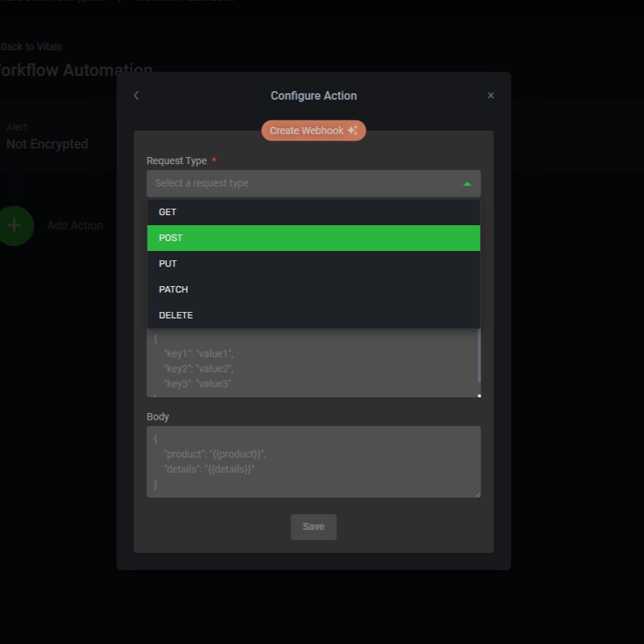Image resolution: width=644 pixels, height=644 pixels.
Task: Click the 'Select a request type' field
Action: 314,184
